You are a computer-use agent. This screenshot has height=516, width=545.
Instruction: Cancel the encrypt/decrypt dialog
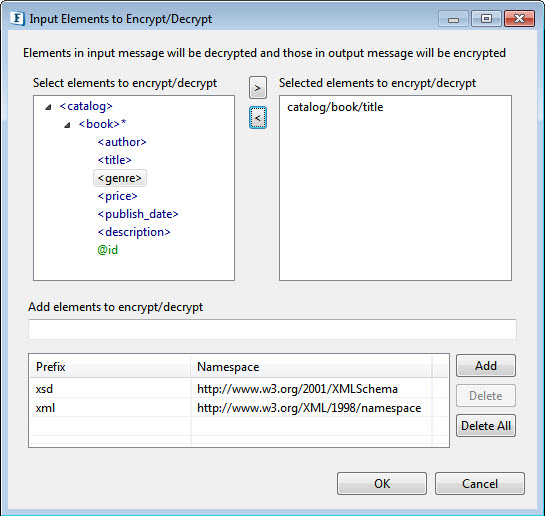[x=480, y=483]
